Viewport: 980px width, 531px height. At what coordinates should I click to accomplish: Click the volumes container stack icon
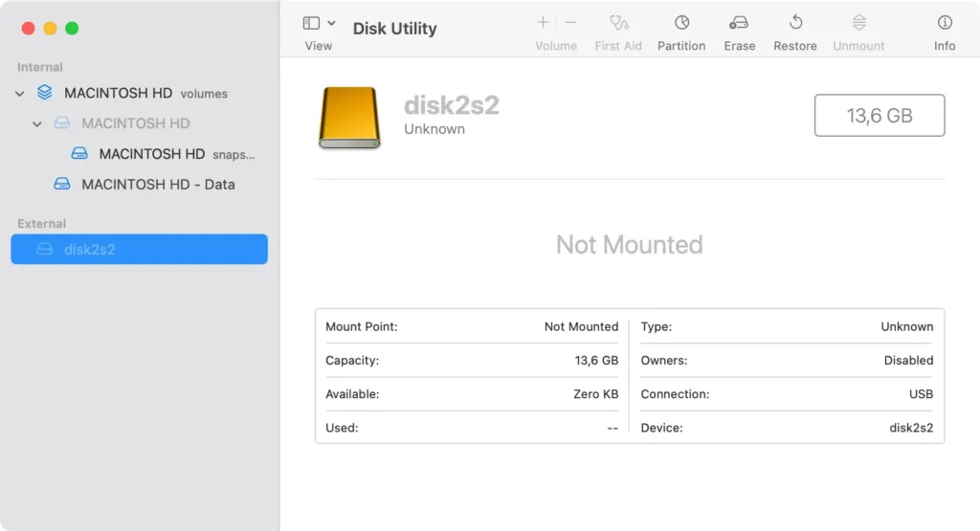(x=44, y=93)
